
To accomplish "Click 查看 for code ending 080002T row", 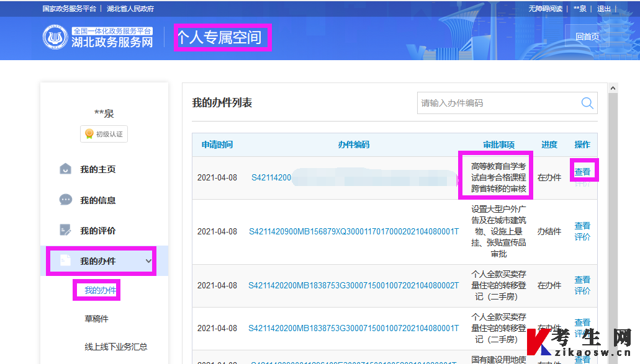I will point(582,280).
